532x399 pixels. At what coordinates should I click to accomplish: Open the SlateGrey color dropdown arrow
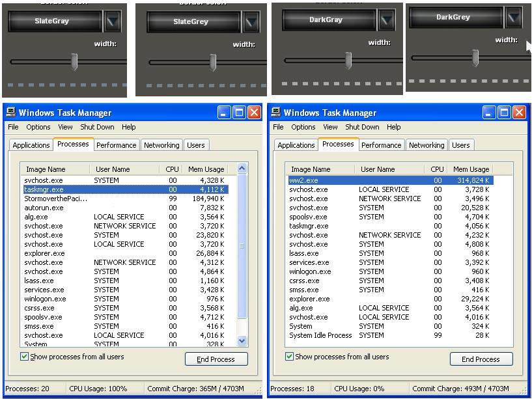point(251,21)
